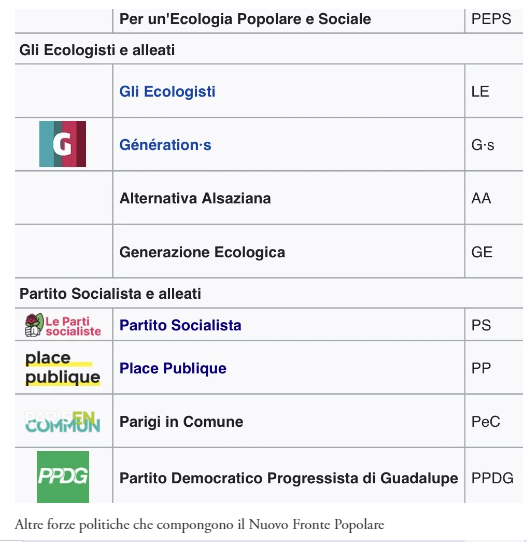Open the Génération·s party link

tap(165, 144)
